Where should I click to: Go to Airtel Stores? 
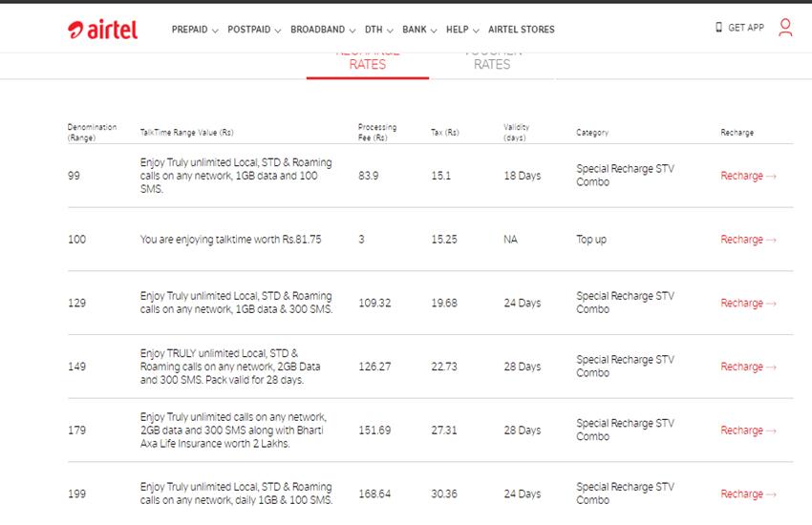point(521,30)
